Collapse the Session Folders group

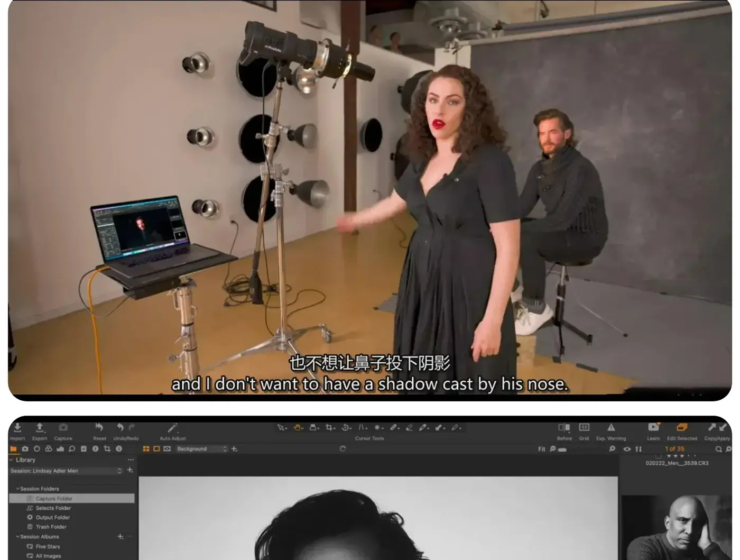(17, 489)
